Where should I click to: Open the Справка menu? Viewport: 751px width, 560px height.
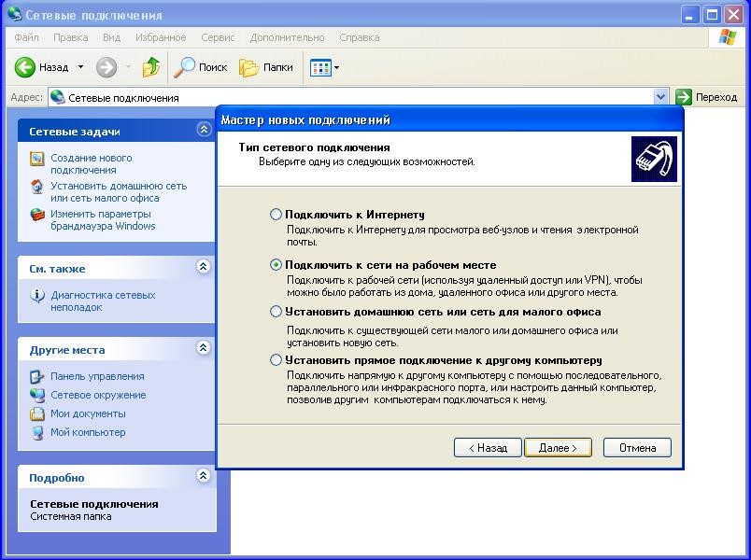tap(360, 37)
